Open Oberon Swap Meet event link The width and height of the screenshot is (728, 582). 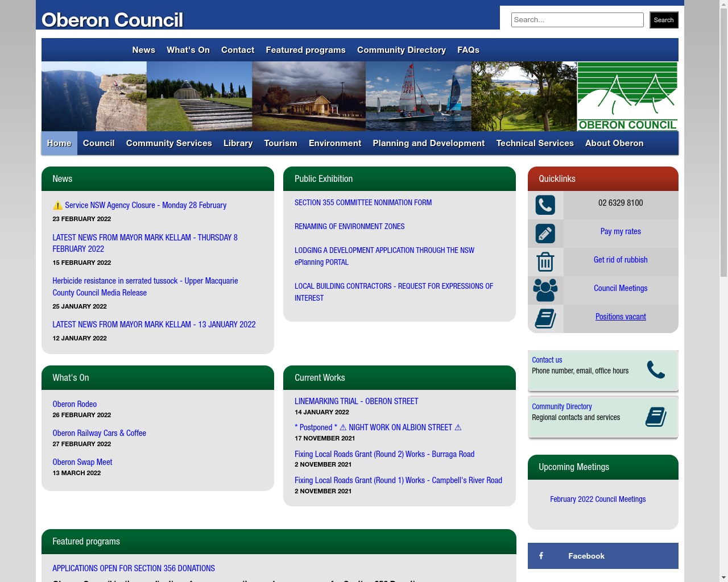click(82, 462)
